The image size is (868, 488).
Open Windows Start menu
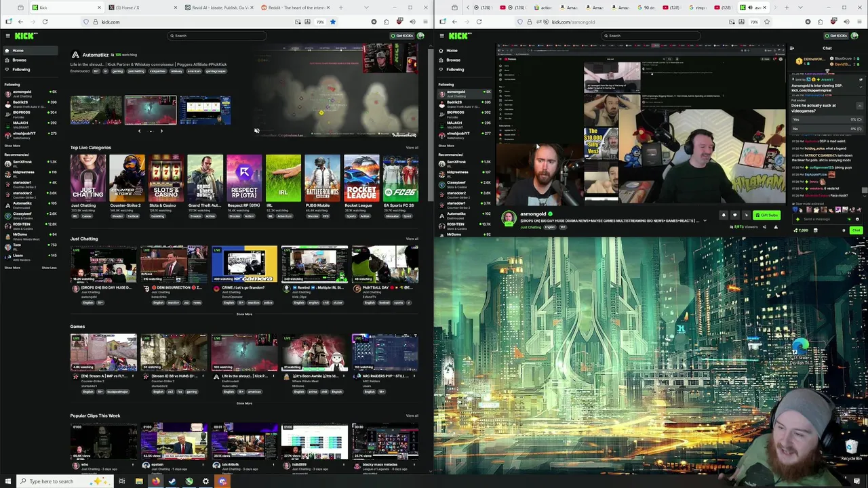pos(8,481)
